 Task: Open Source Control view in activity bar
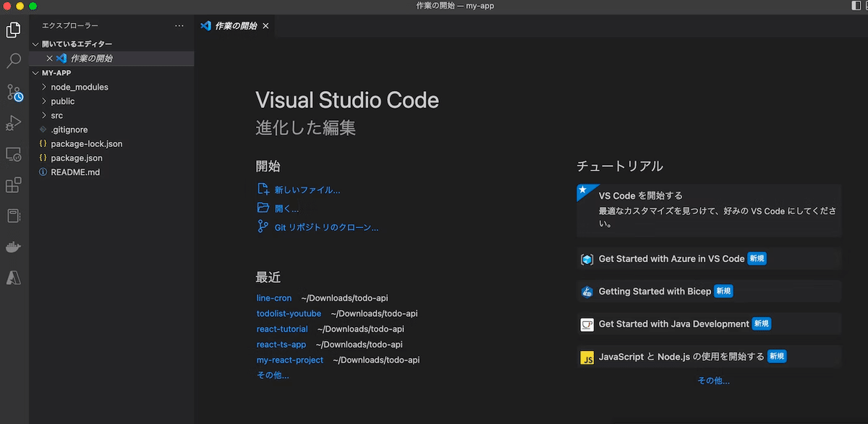pos(14,93)
